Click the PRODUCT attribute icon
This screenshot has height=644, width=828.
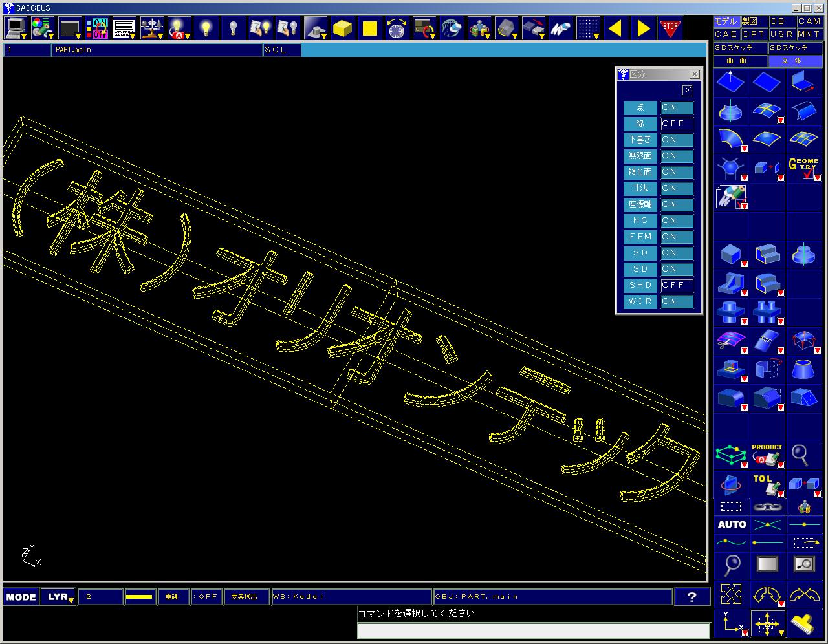[767, 455]
